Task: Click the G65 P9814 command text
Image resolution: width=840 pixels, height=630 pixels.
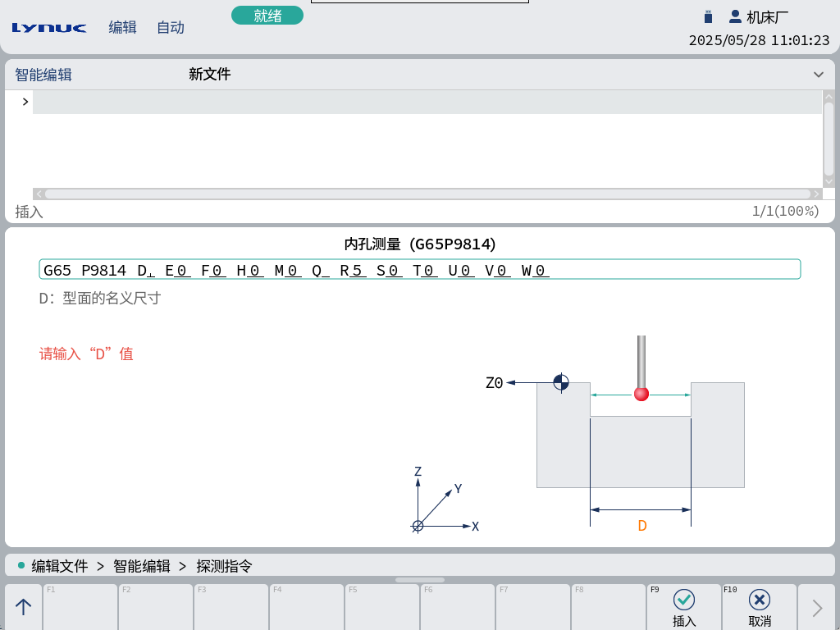Action: pyautogui.click(x=84, y=271)
